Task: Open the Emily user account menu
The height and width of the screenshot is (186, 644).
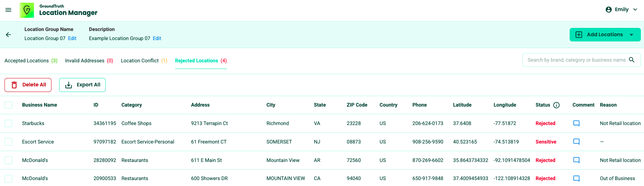Action: point(621,10)
